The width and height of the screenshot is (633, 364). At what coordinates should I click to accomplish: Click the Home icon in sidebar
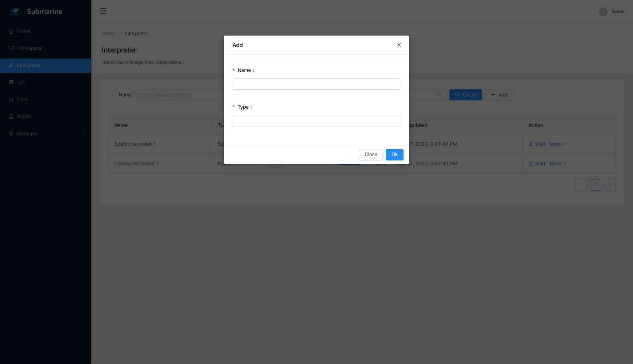pyautogui.click(x=11, y=31)
